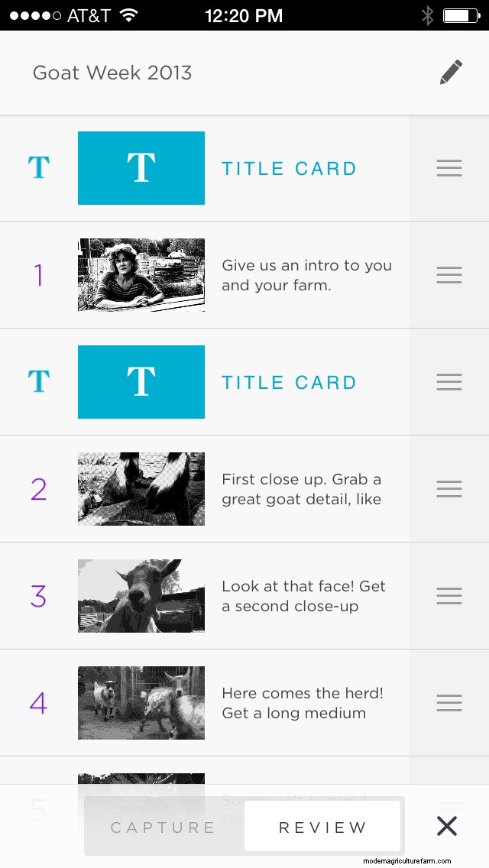
Task: Close the bottom bar with X
Action: click(x=446, y=826)
